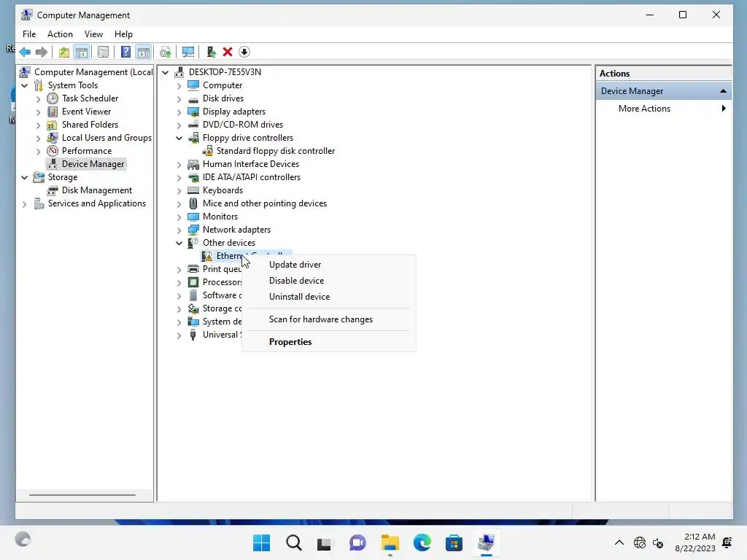
Task: Open Microsoft Store from taskbar
Action: 454,542
